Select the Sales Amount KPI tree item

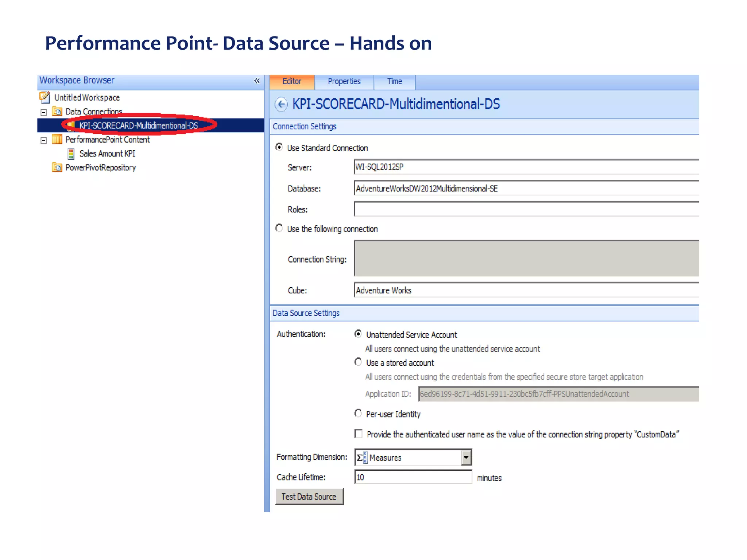pos(107,153)
